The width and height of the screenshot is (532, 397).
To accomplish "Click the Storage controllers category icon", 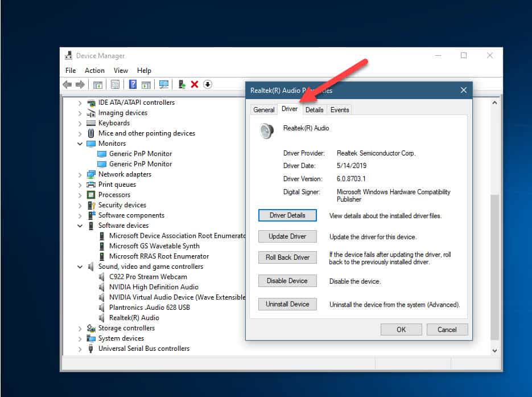I will (x=91, y=328).
